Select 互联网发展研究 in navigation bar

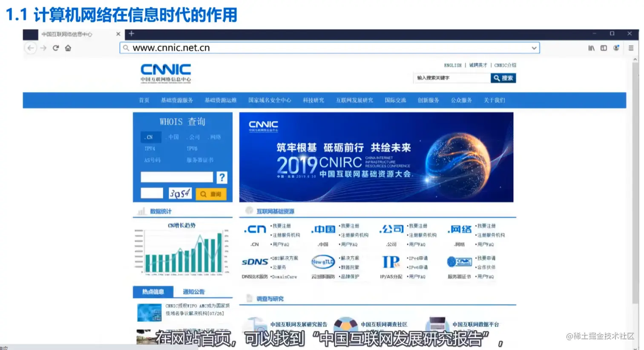(x=354, y=100)
